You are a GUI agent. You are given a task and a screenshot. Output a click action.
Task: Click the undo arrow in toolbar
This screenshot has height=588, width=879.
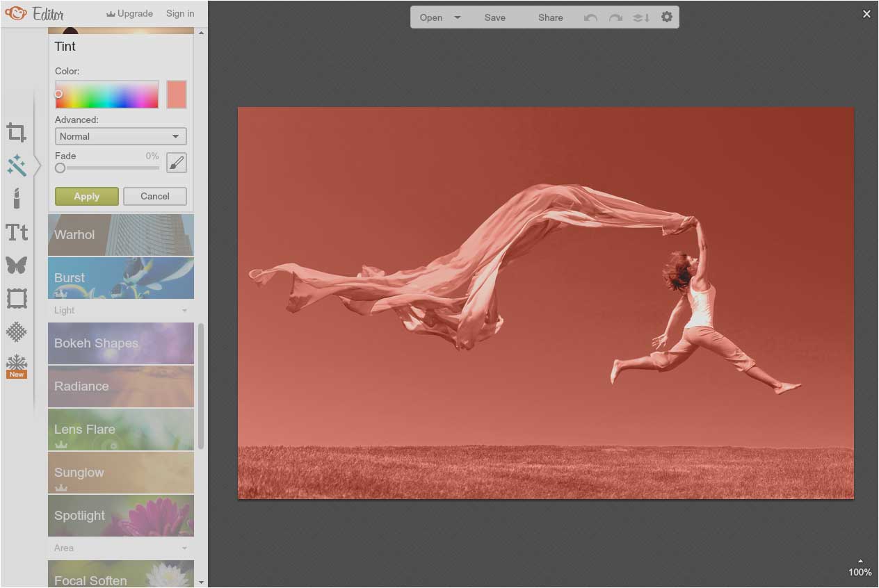(590, 17)
